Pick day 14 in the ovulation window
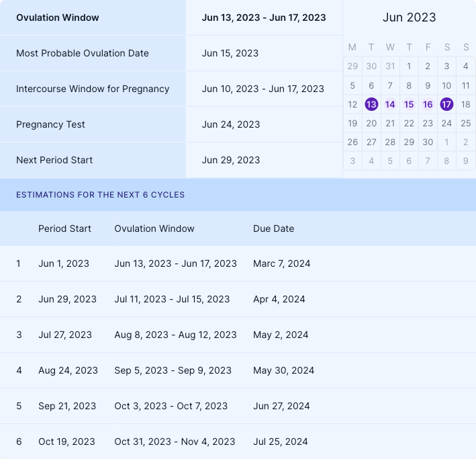Image resolution: width=476 pixels, height=459 pixels. point(390,104)
